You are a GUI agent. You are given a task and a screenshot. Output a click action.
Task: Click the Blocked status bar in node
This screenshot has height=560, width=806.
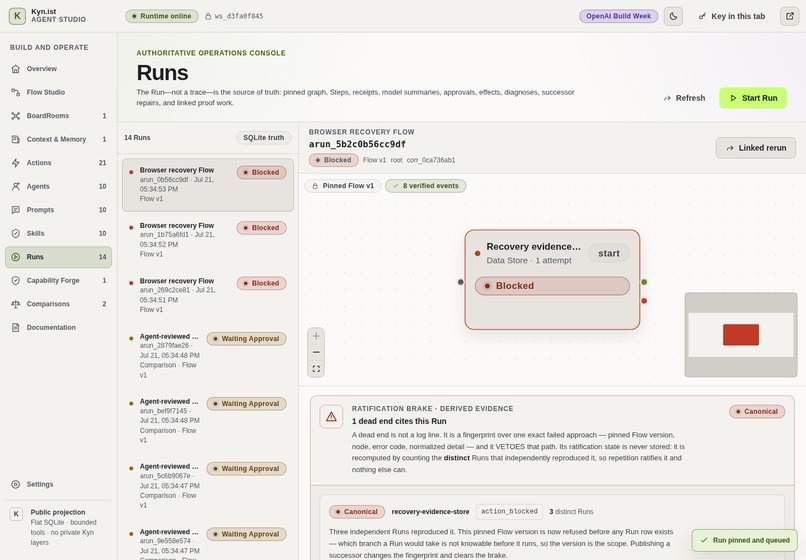[552, 286]
